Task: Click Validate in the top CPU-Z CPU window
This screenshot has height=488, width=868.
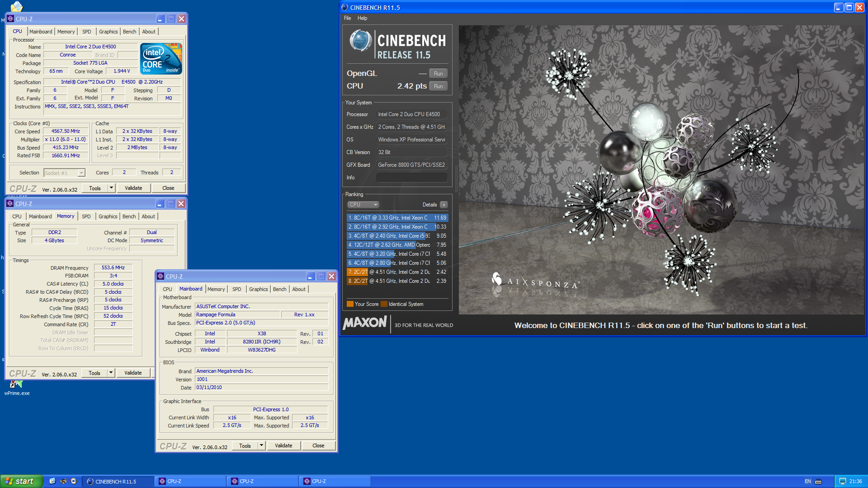Action: pos(133,188)
